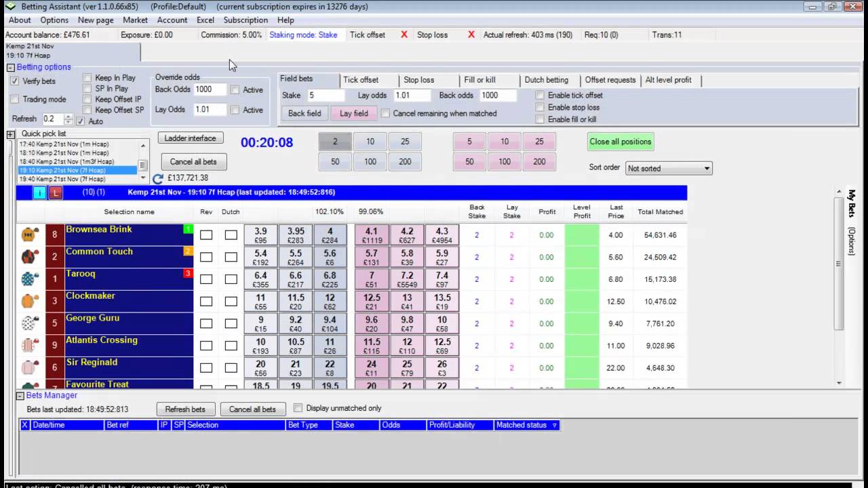Click the Lay field button
This screenshot has width=868, height=488.
pyautogui.click(x=354, y=113)
